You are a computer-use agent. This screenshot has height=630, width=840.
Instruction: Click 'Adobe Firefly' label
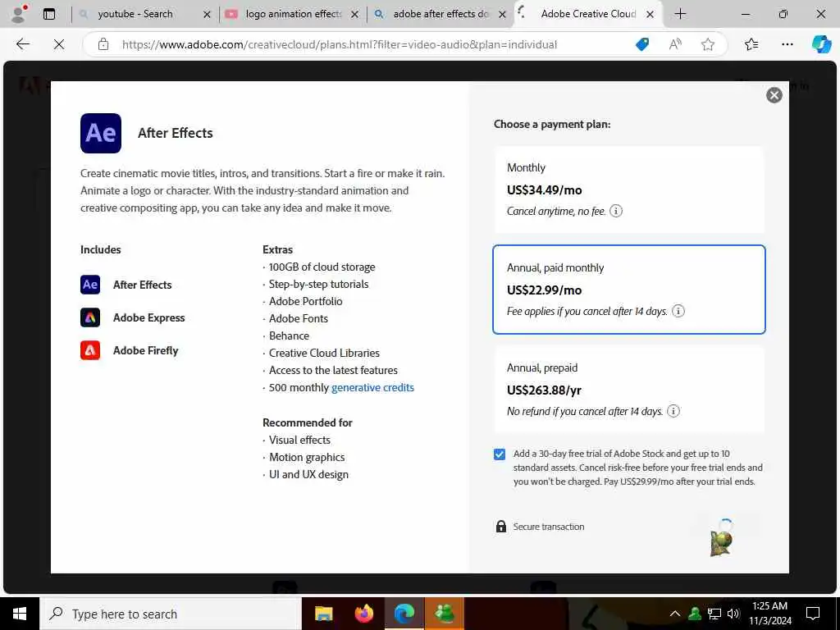(x=146, y=350)
